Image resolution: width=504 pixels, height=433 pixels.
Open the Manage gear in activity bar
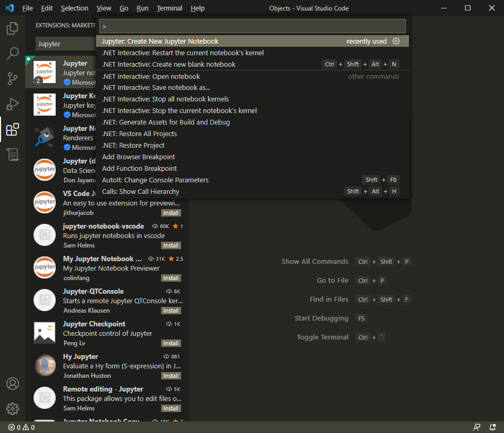click(13, 409)
